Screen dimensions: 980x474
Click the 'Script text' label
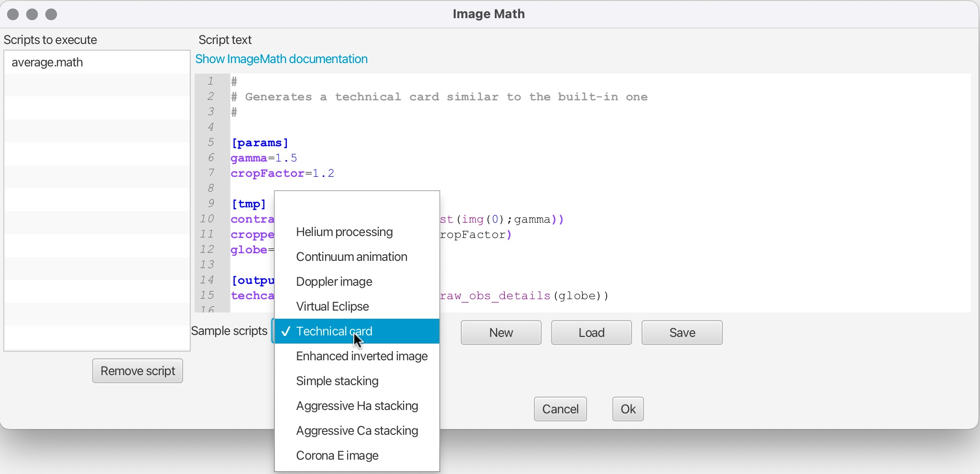point(225,40)
